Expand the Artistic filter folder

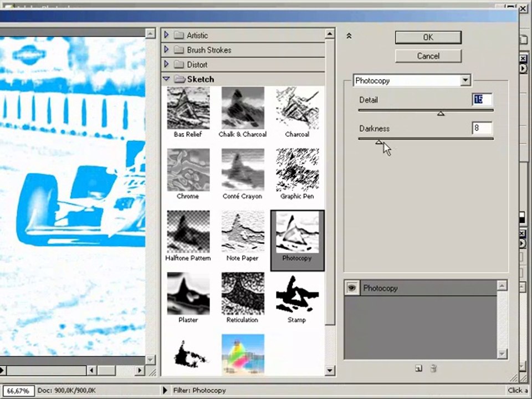tap(166, 34)
